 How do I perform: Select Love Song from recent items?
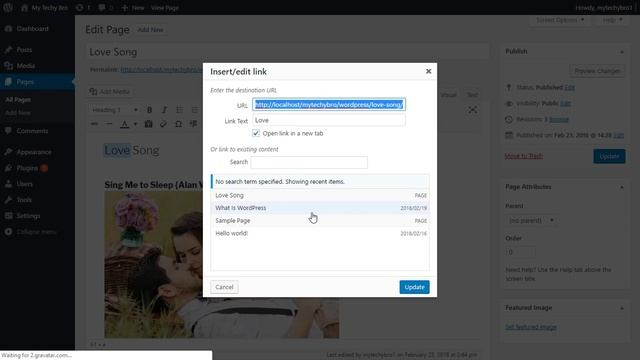click(x=320, y=196)
